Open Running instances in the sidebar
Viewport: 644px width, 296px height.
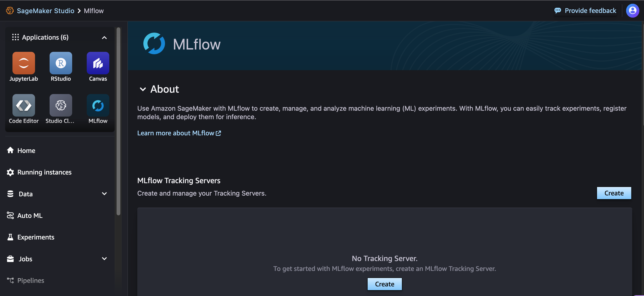click(x=44, y=172)
